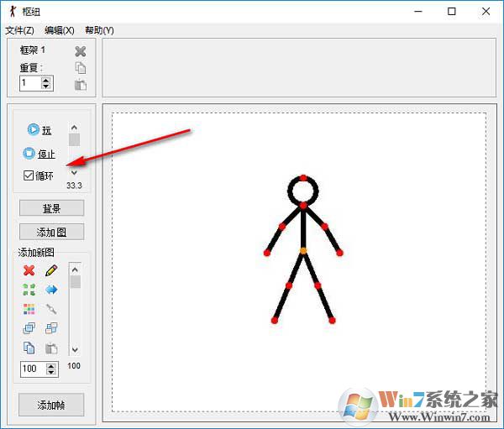
Task: Stop the animation with 停止 button
Action: 39,154
